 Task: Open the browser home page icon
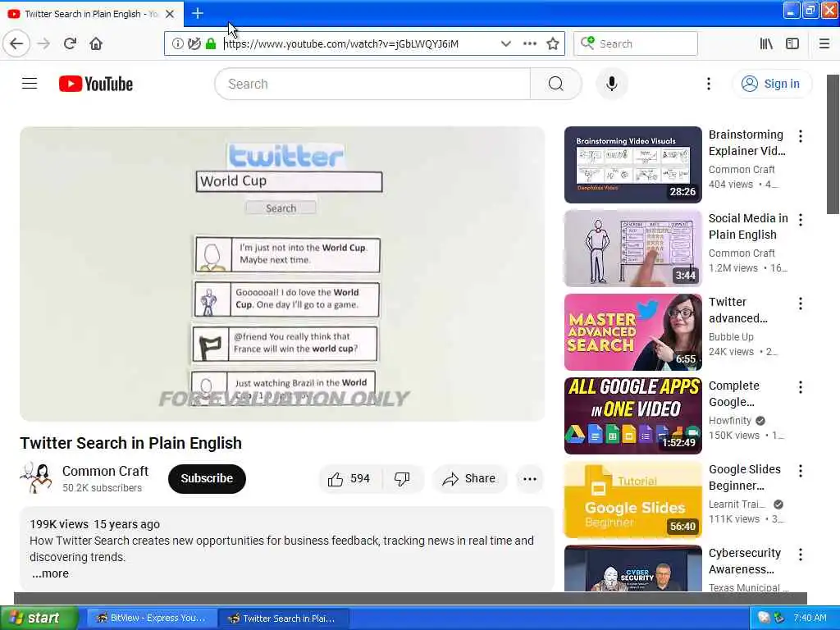click(96, 44)
